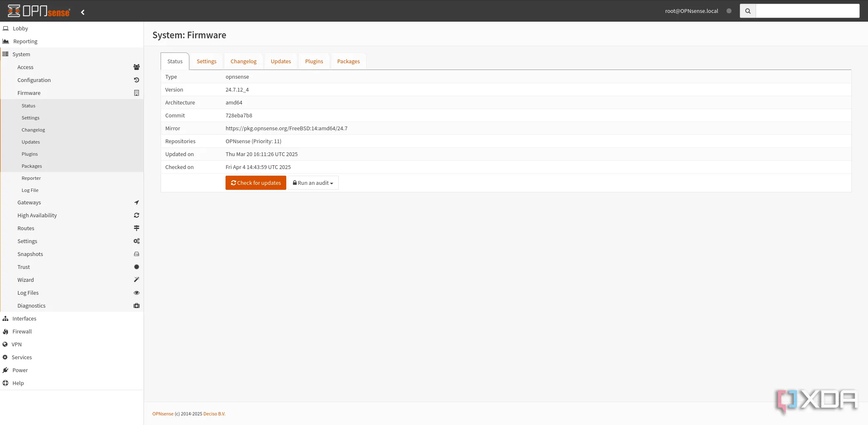Click the version value 24.7.12_4
Image resolution: width=868 pixels, height=425 pixels.
pyautogui.click(x=237, y=89)
